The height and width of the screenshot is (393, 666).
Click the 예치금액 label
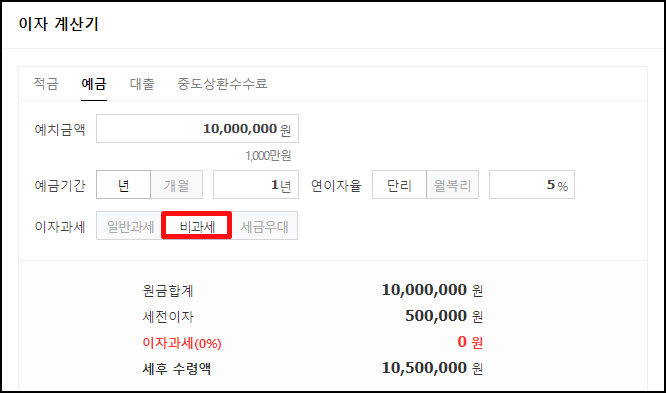[x=60, y=129]
